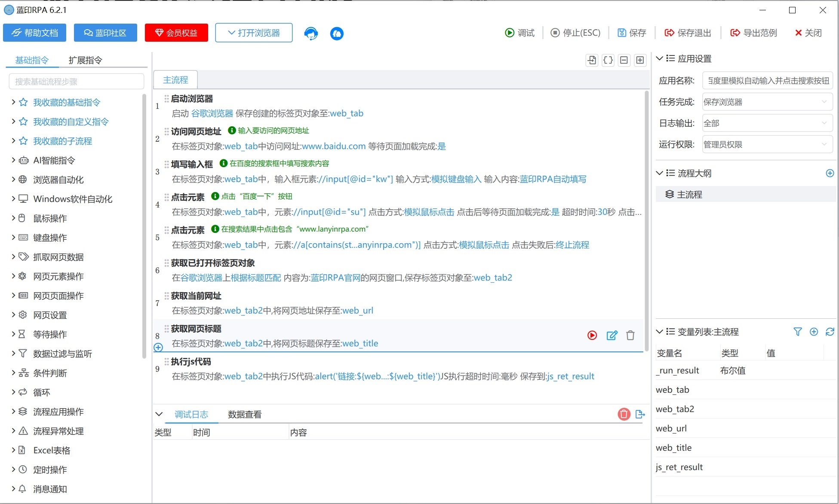
Task: Collapse all steps with the minus icon
Action: tap(624, 60)
